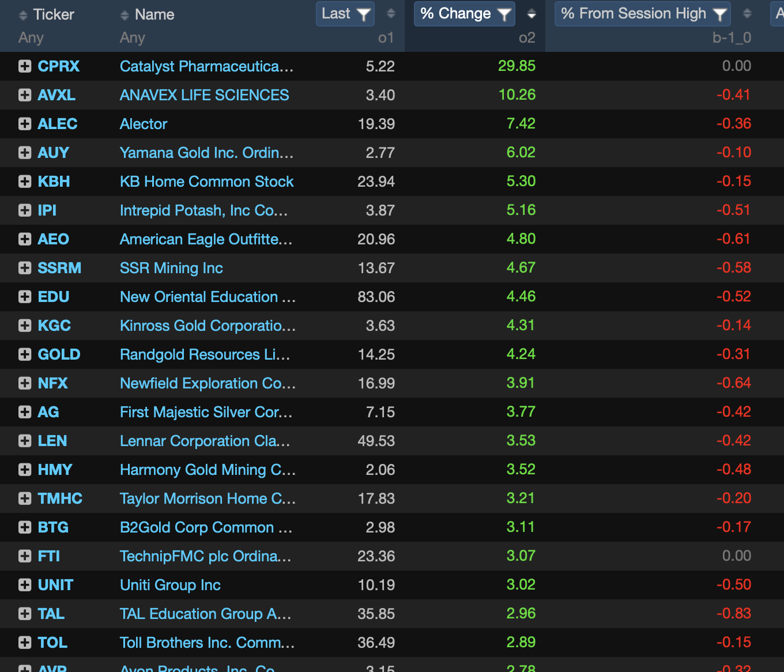Click the plus icon beside NFX
Viewport: 784px width, 672px height.
25,383
